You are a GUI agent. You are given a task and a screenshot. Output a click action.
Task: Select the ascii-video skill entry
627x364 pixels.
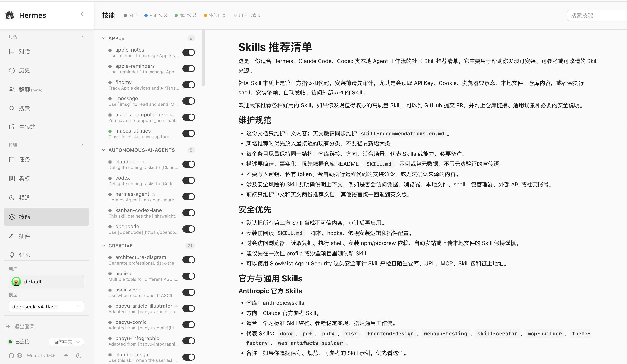[x=143, y=292]
